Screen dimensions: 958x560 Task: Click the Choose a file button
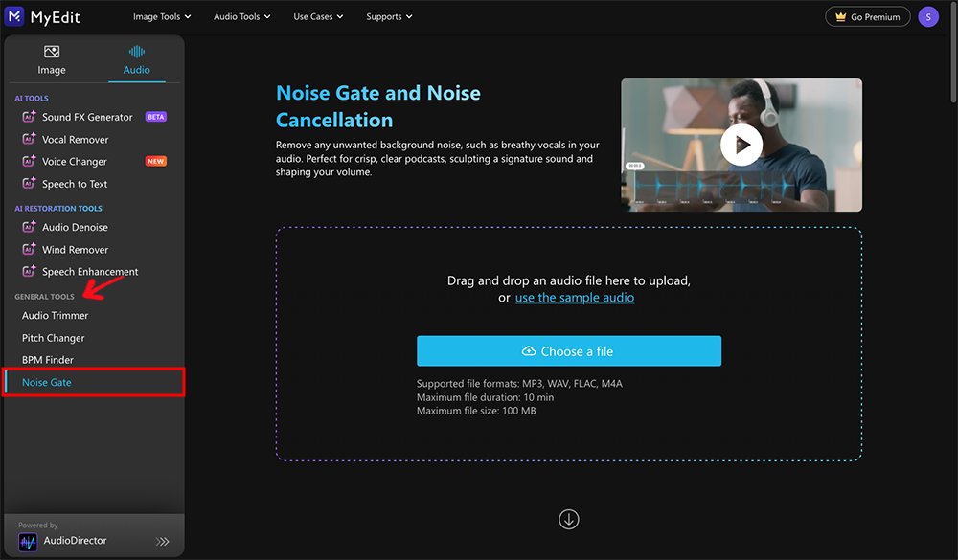point(568,350)
